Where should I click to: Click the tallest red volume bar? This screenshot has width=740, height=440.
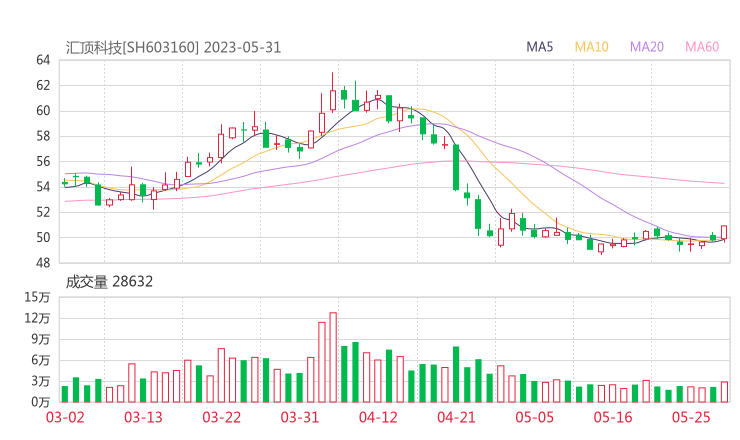coord(333,357)
